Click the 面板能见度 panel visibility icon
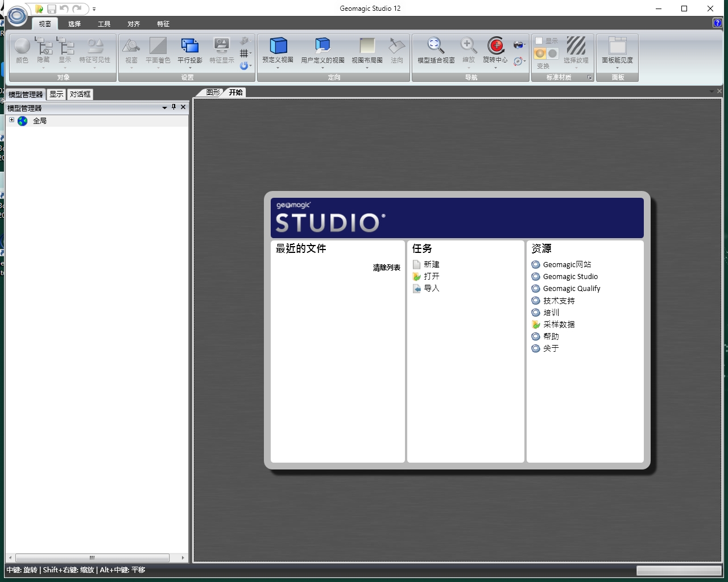The height and width of the screenshot is (582, 728). 617,45
